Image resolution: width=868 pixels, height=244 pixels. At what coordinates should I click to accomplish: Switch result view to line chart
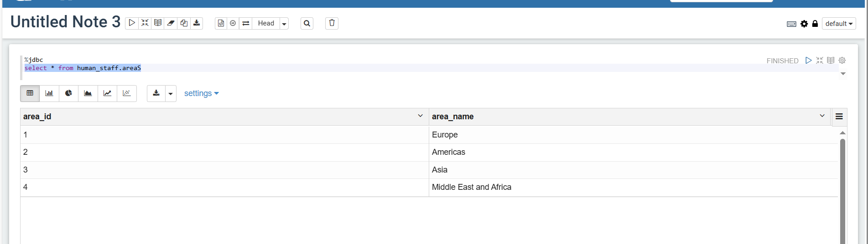click(107, 93)
